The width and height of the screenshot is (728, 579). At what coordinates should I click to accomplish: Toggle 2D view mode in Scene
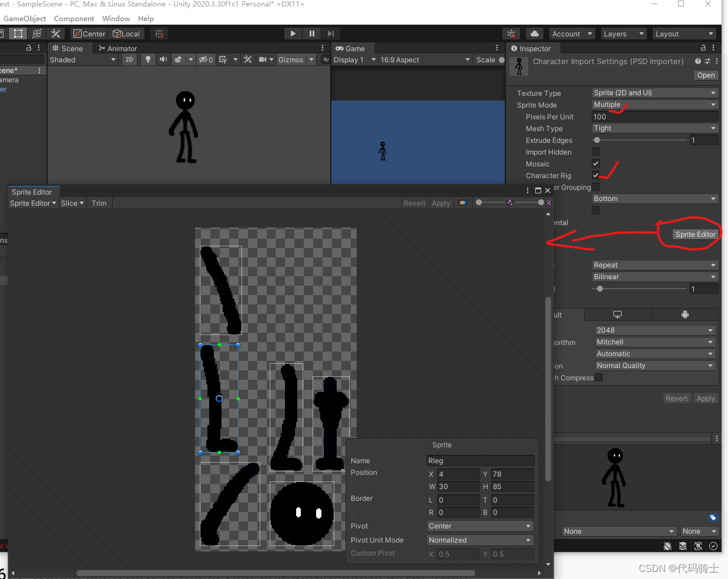point(129,59)
